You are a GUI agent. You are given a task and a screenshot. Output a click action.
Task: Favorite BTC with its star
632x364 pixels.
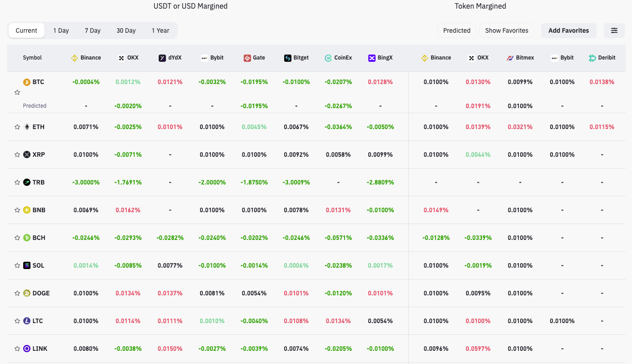[x=17, y=92]
